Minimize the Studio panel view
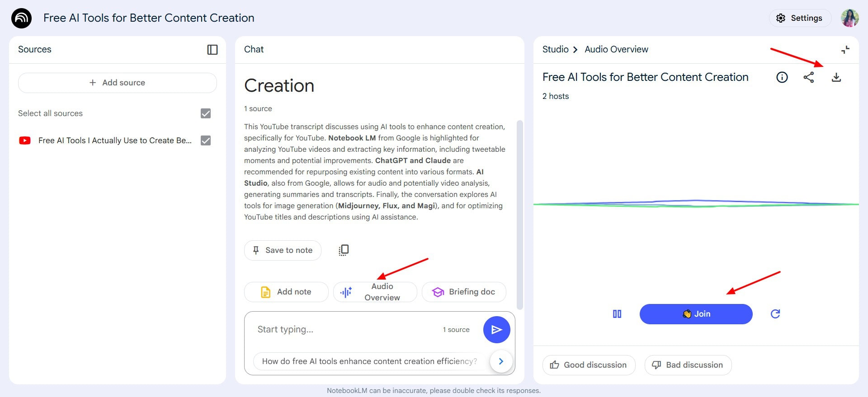868x397 pixels. 845,50
